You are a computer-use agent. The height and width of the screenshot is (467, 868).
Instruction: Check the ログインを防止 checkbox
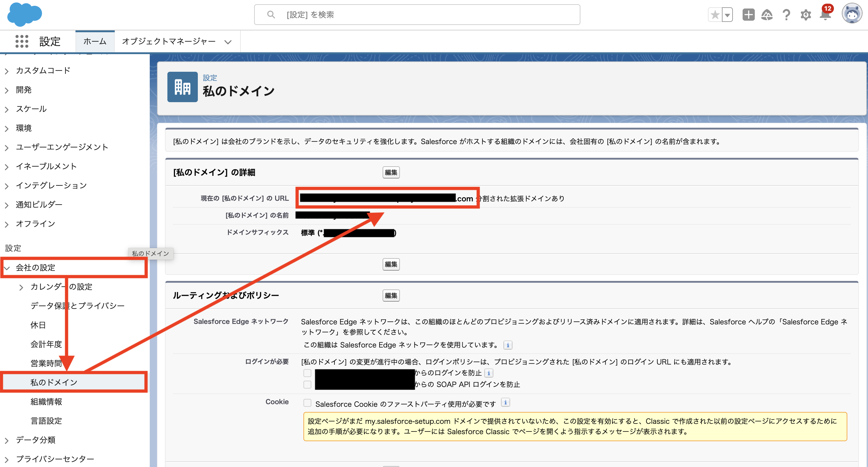point(307,373)
